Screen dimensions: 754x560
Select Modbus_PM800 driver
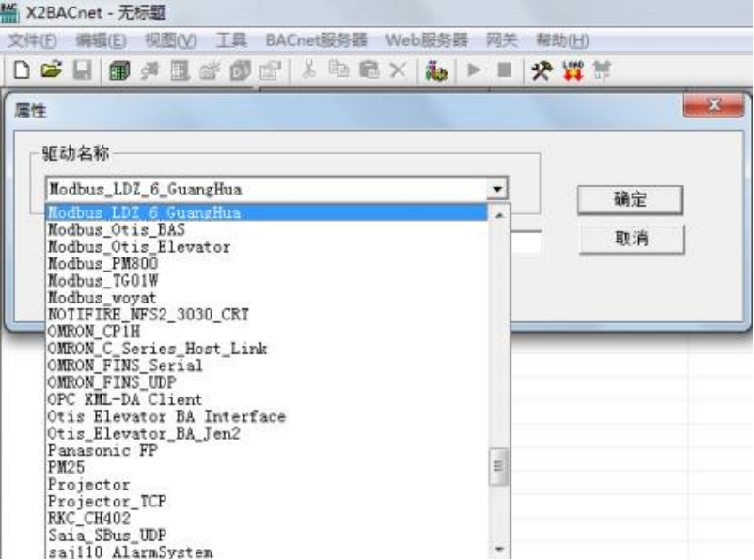coord(266,263)
